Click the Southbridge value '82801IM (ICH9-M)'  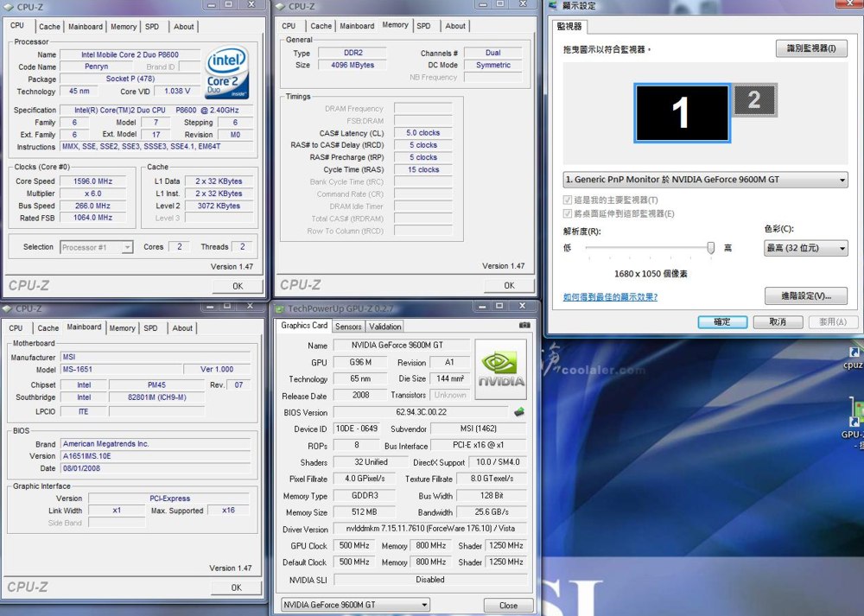click(156, 397)
